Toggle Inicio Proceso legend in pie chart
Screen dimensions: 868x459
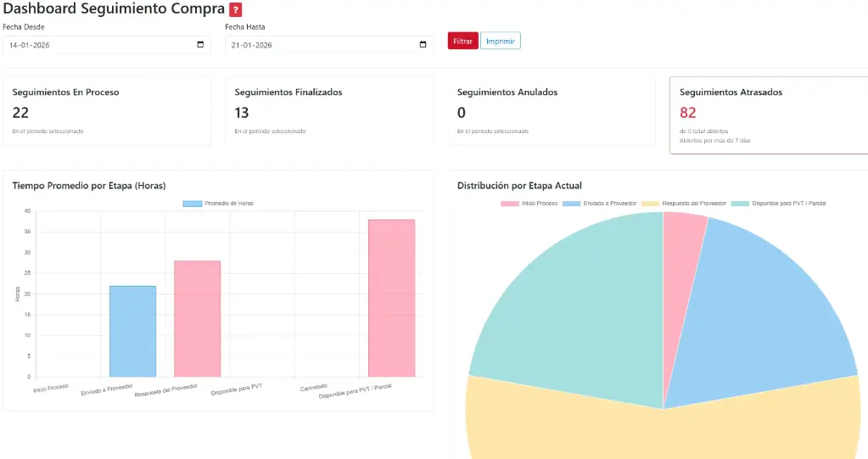click(529, 204)
